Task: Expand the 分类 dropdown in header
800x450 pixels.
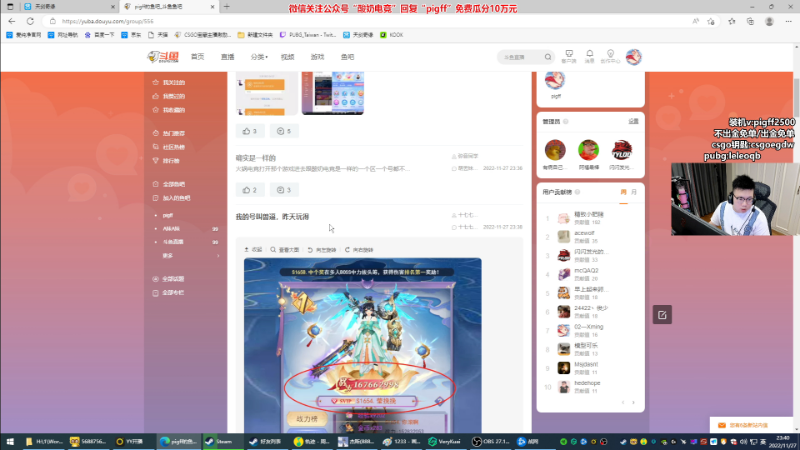Action: (x=259, y=57)
